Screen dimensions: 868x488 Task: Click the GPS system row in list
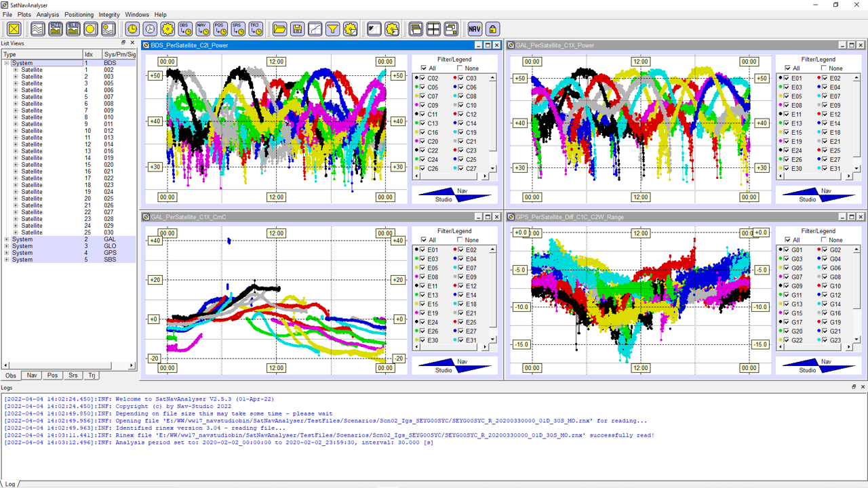[22, 253]
